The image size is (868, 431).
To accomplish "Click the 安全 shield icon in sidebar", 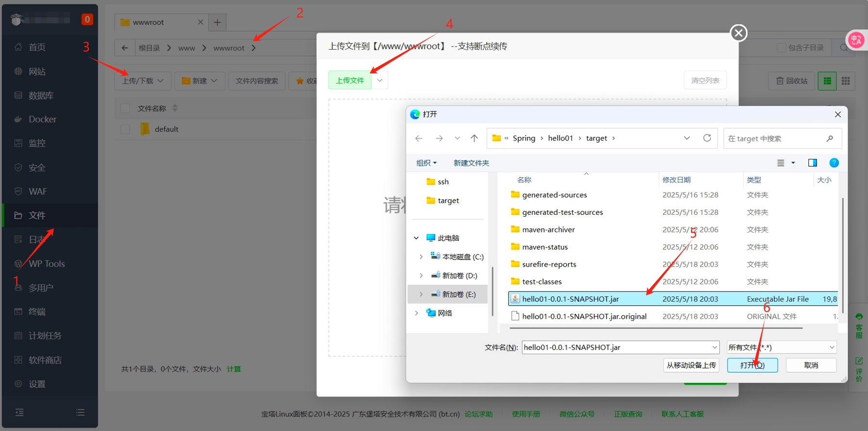I will [x=18, y=168].
